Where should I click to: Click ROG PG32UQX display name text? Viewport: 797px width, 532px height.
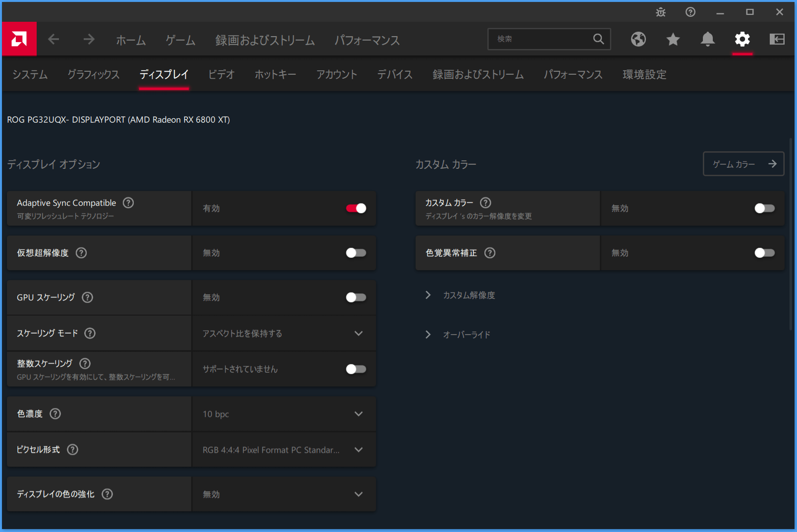[x=118, y=120]
